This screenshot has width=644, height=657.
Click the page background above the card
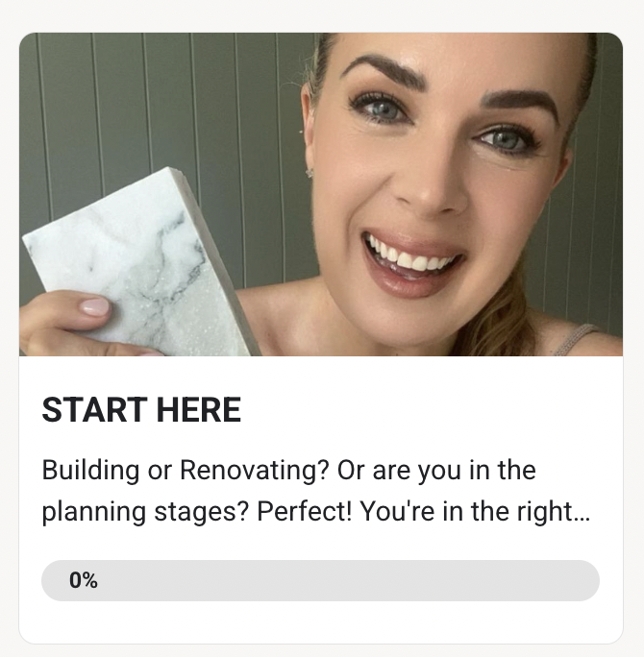tap(321, 15)
